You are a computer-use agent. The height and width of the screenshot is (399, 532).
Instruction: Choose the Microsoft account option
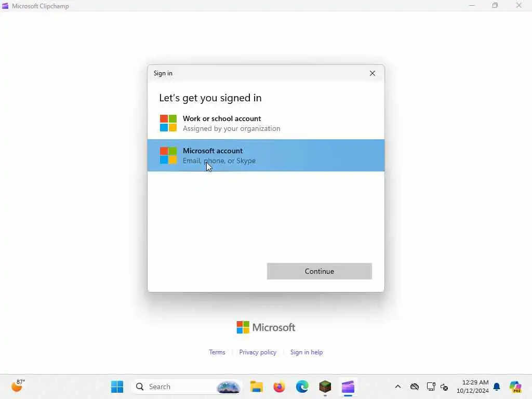[265, 155]
